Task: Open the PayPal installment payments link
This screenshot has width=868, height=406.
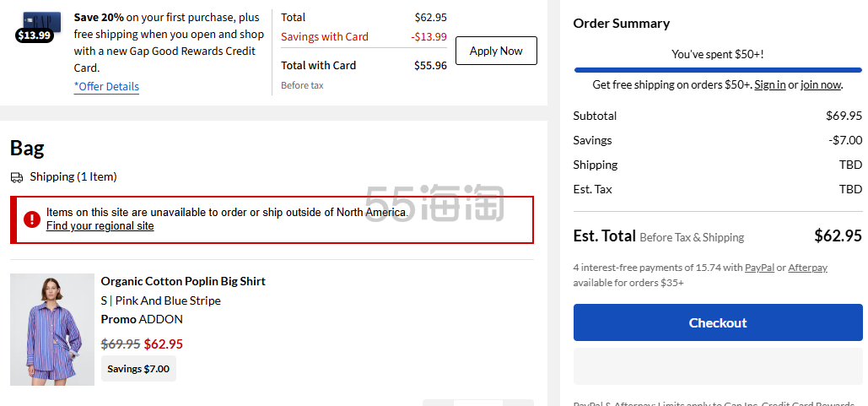Action: coord(759,268)
